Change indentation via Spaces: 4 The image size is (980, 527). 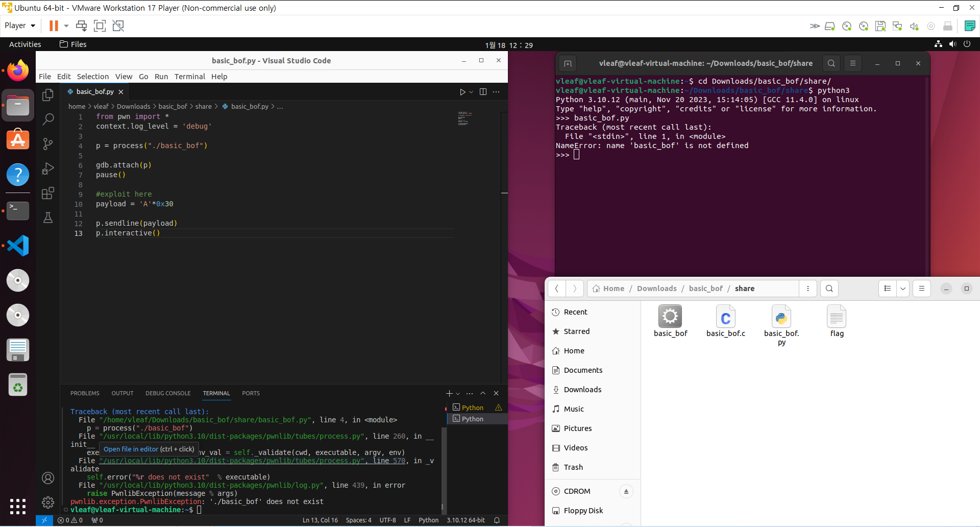(358, 520)
